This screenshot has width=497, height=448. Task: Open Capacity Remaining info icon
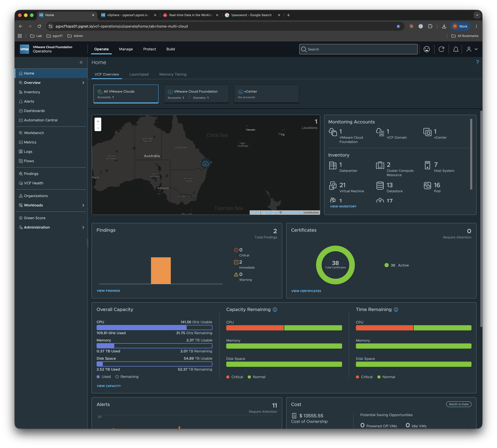point(275,310)
